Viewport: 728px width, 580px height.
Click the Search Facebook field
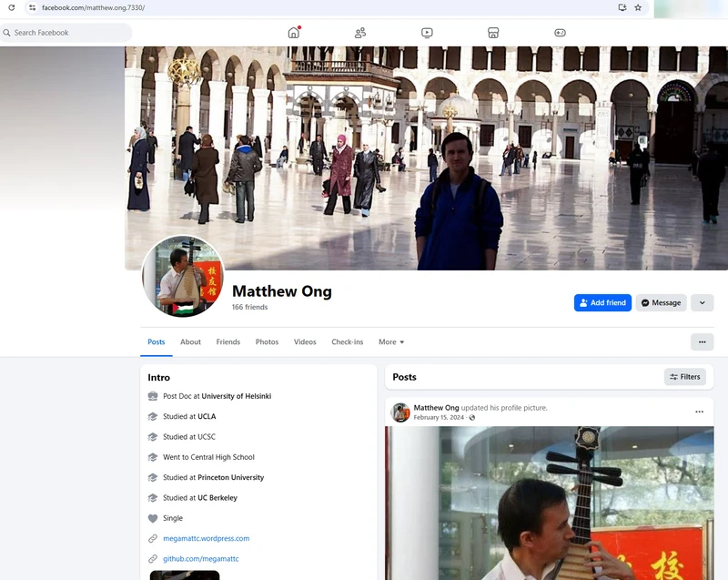[x=68, y=33]
